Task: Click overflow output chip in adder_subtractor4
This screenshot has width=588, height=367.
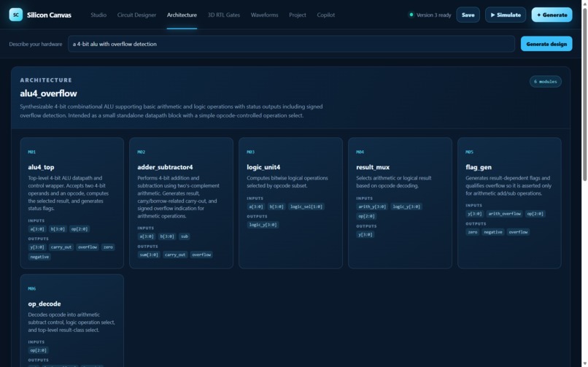Action: [201, 255]
